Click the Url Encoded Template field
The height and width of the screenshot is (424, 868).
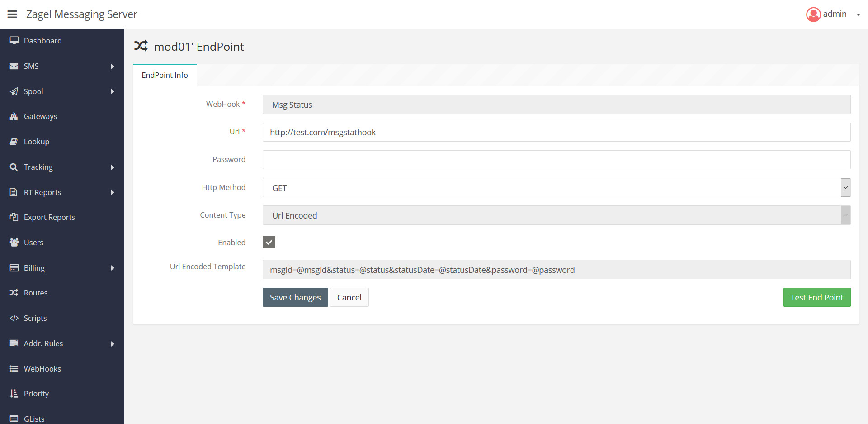pyautogui.click(x=557, y=270)
